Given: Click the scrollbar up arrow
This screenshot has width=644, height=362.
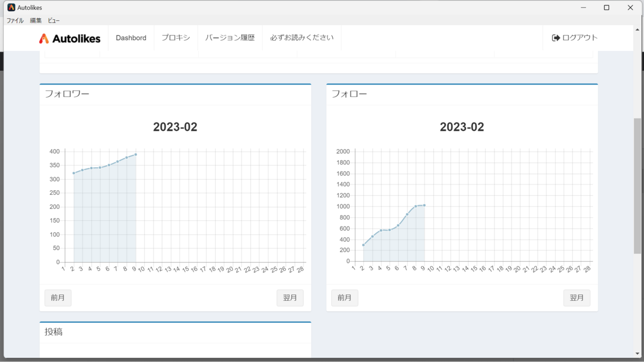Looking at the screenshot, I should pos(637,29).
